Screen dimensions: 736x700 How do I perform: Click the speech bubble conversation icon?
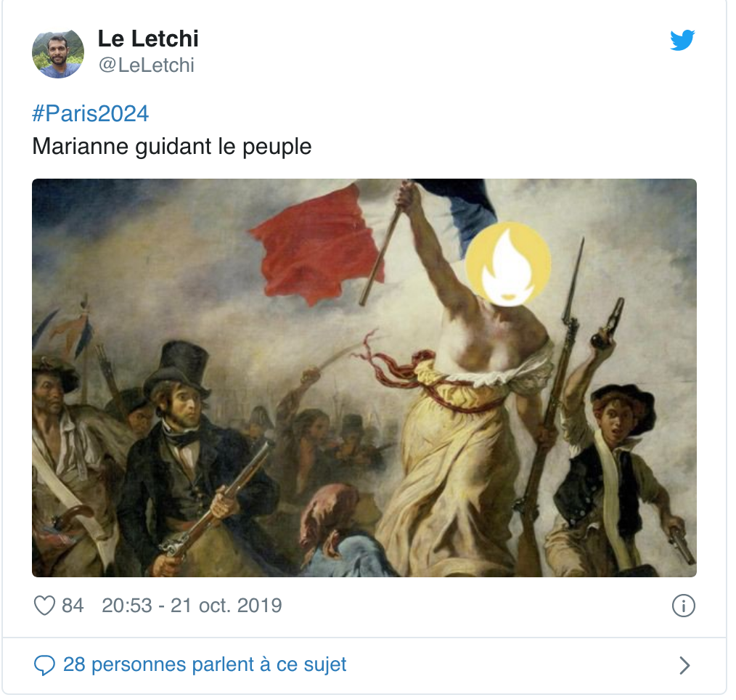pos(44,665)
